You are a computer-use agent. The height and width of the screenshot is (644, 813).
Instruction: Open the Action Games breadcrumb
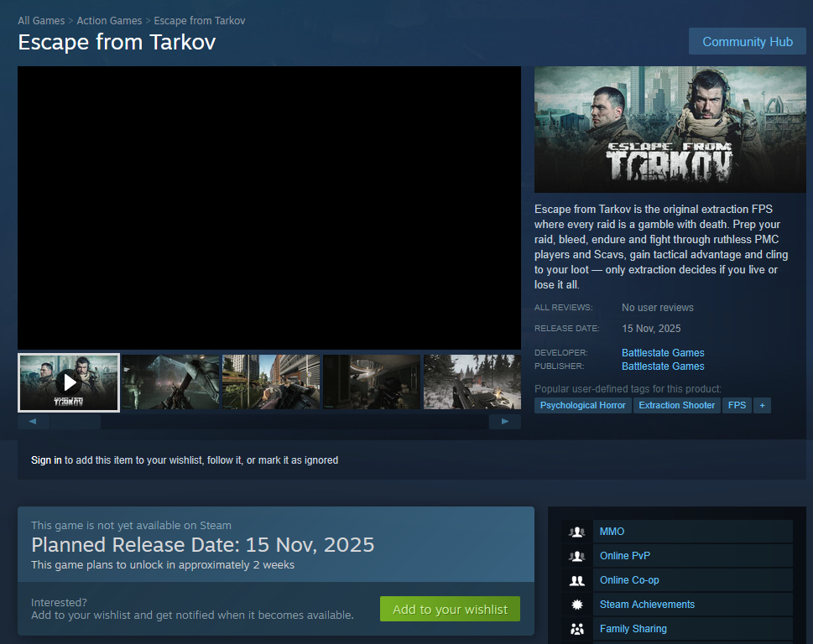[109, 21]
